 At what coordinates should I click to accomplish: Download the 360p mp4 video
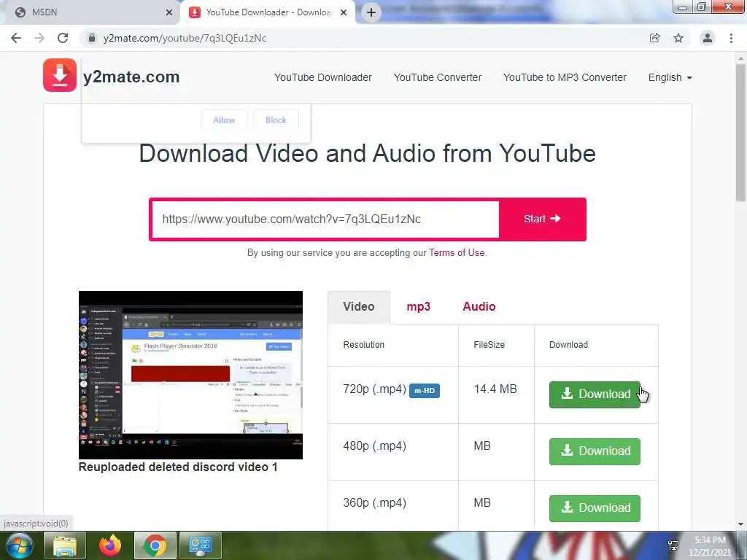pyautogui.click(x=595, y=508)
